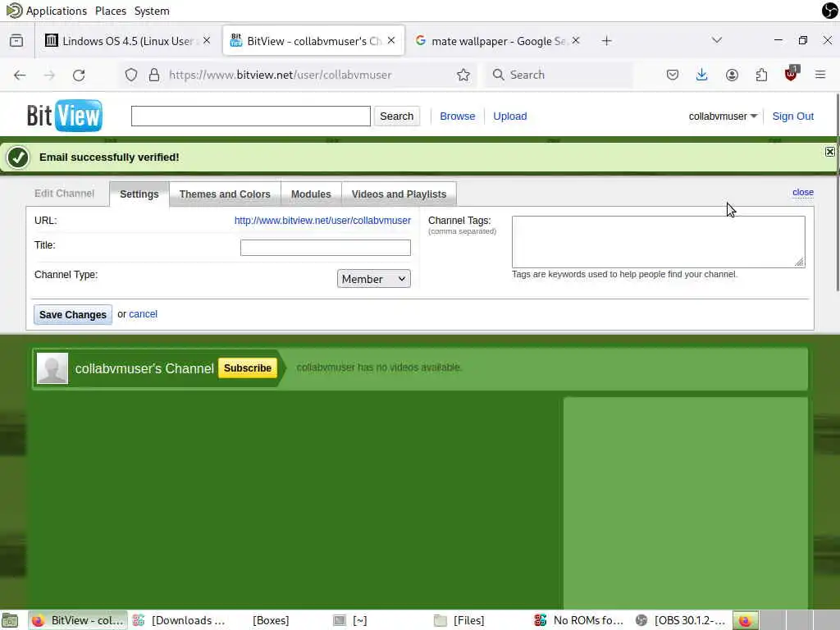
Task: Switch to Downloads window in taskbar
Action: 180,620
